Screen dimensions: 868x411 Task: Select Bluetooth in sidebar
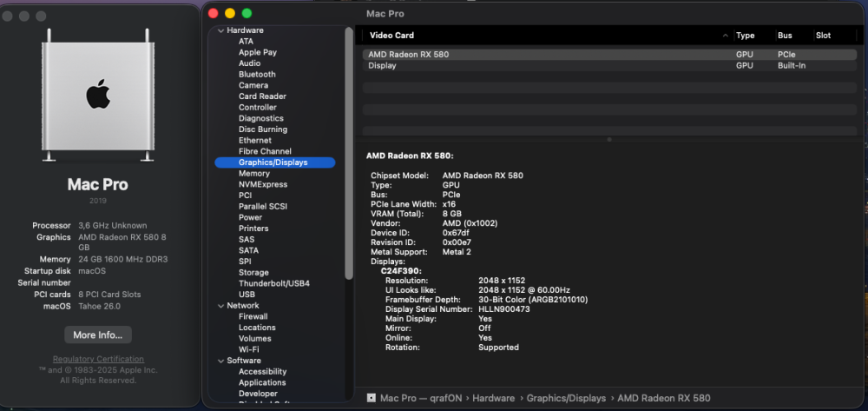point(257,74)
